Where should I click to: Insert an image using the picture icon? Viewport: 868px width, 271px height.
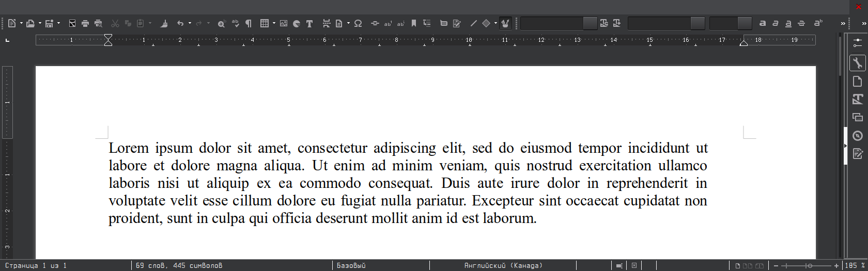point(284,23)
